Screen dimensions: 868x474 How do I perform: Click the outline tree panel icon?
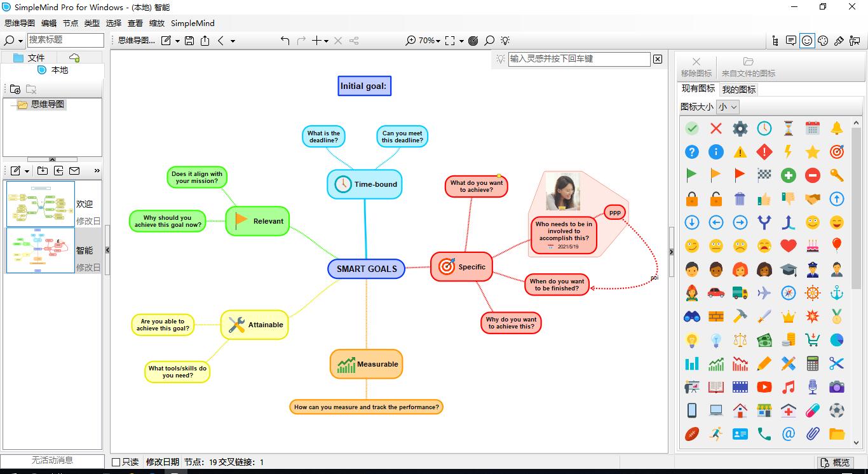[775, 41]
